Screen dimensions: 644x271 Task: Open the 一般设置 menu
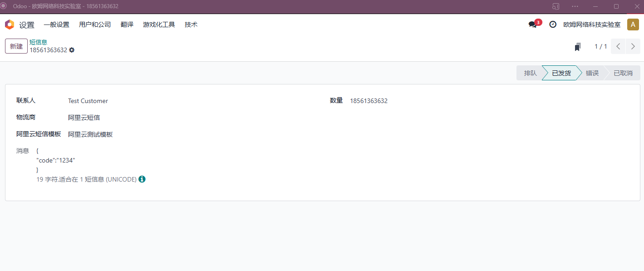(57, 25)
